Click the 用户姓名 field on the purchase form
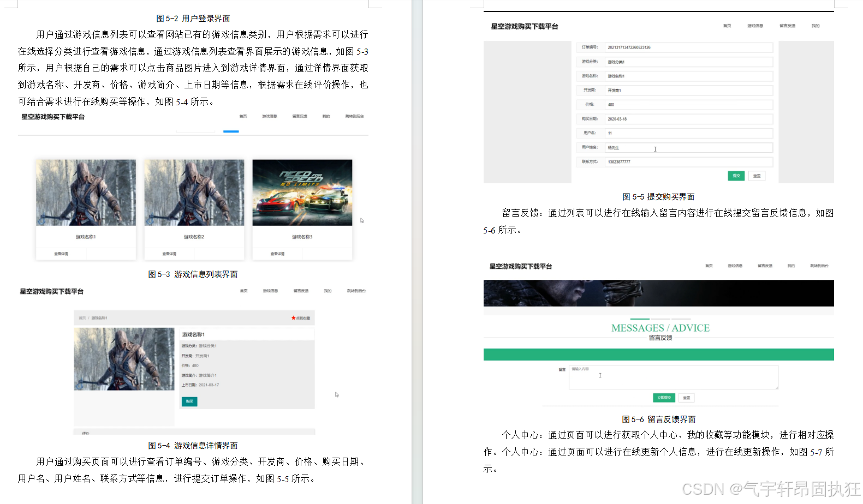The height and width of the screenshot is (504, 863). pyautogui.click(x=689, y=147)
